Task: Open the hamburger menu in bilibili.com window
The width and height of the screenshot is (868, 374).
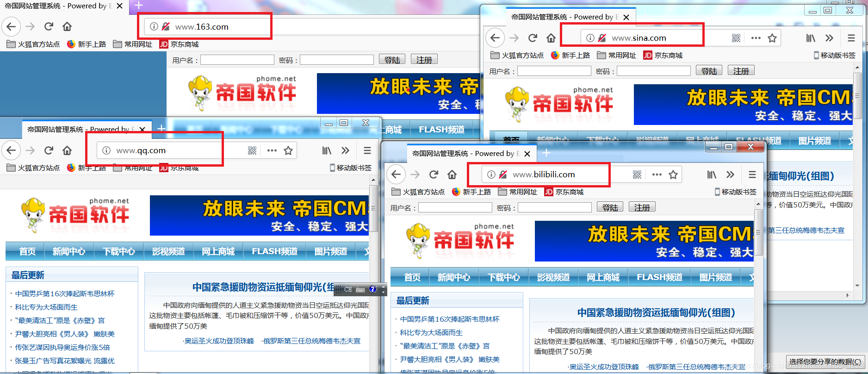Action: (752, 175)
